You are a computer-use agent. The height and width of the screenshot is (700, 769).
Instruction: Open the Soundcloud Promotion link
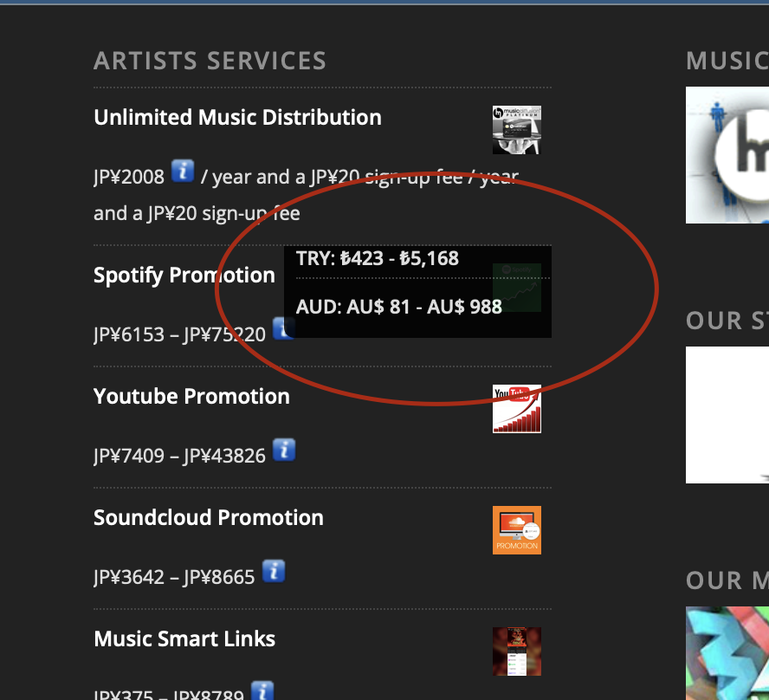pos(208,518)
